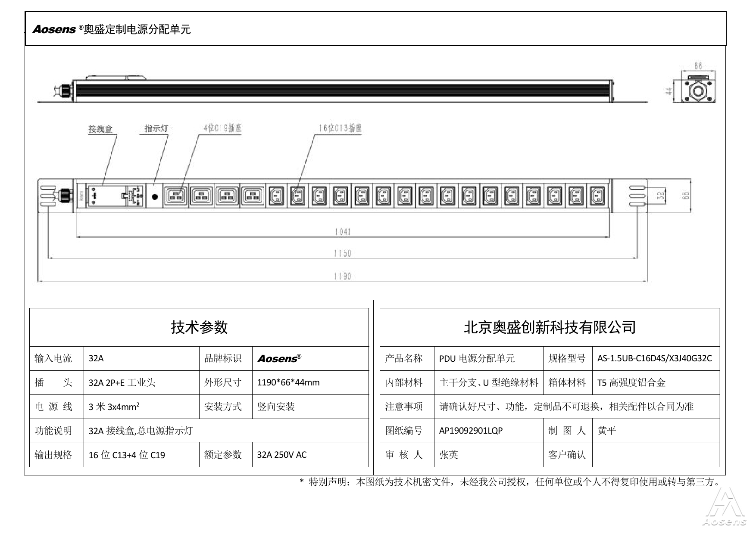Image resolution: width=756 pixels, height=534 pixels.
Task: Select the black indicator light dot
Action: (x=155, y=197)
